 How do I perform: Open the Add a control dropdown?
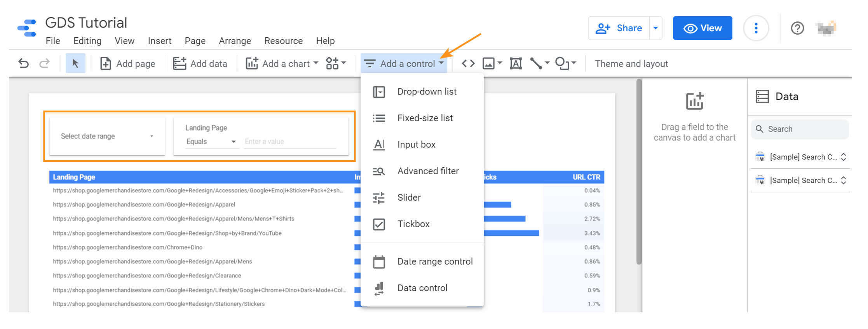(404, 63)
